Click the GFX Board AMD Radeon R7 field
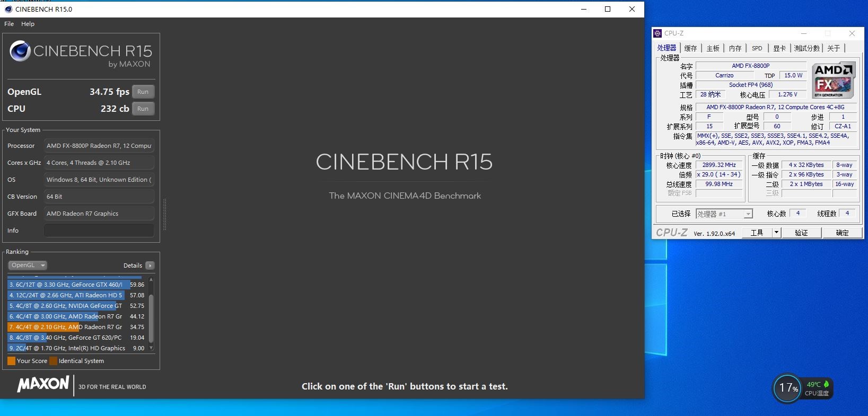 point(99,214)
